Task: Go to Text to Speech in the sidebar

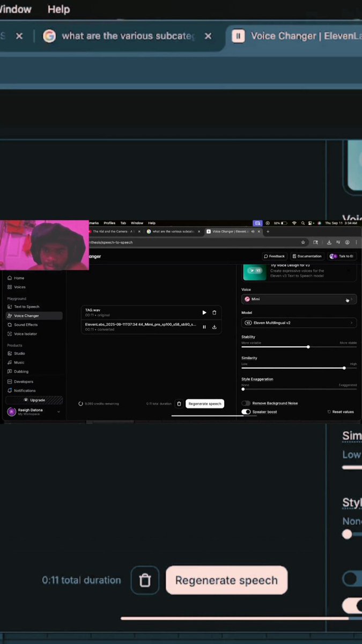Action: click(x=33, y=306)
